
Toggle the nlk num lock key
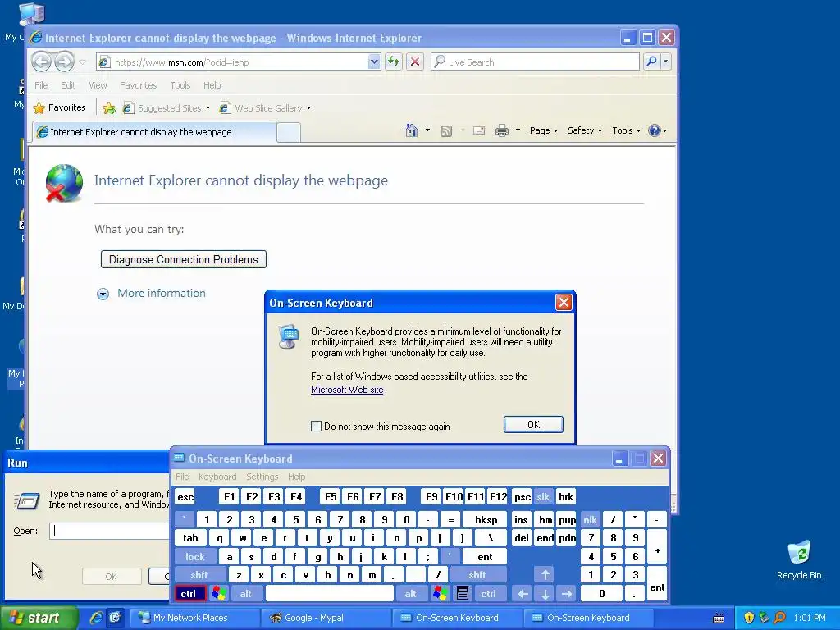coord(591,519)
